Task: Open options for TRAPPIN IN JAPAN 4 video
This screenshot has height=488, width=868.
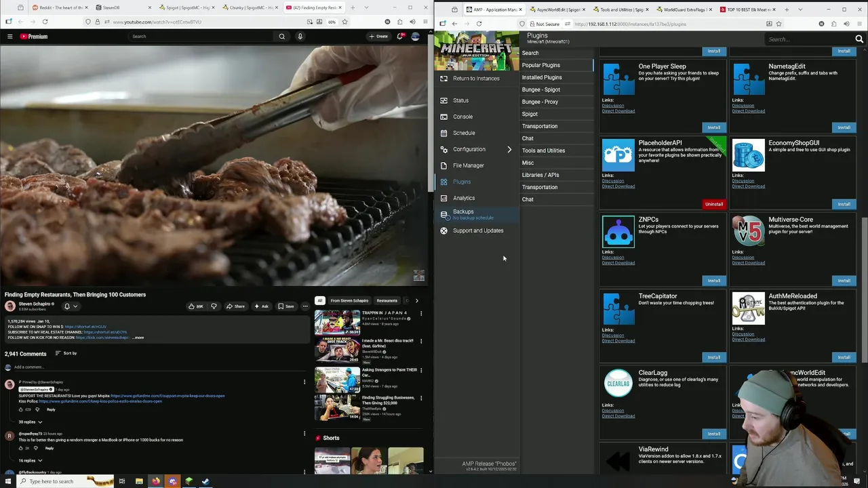Action: [421, 314]
